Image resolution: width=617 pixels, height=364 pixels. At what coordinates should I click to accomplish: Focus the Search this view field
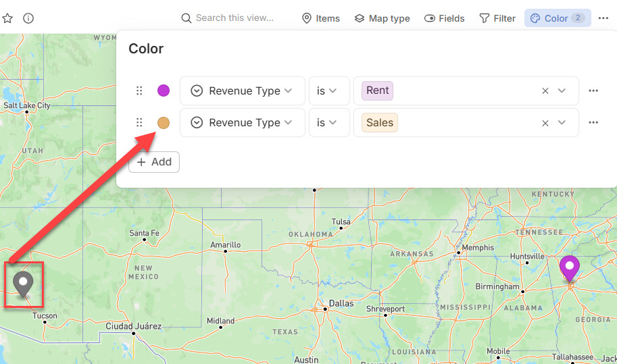(235, 18)
